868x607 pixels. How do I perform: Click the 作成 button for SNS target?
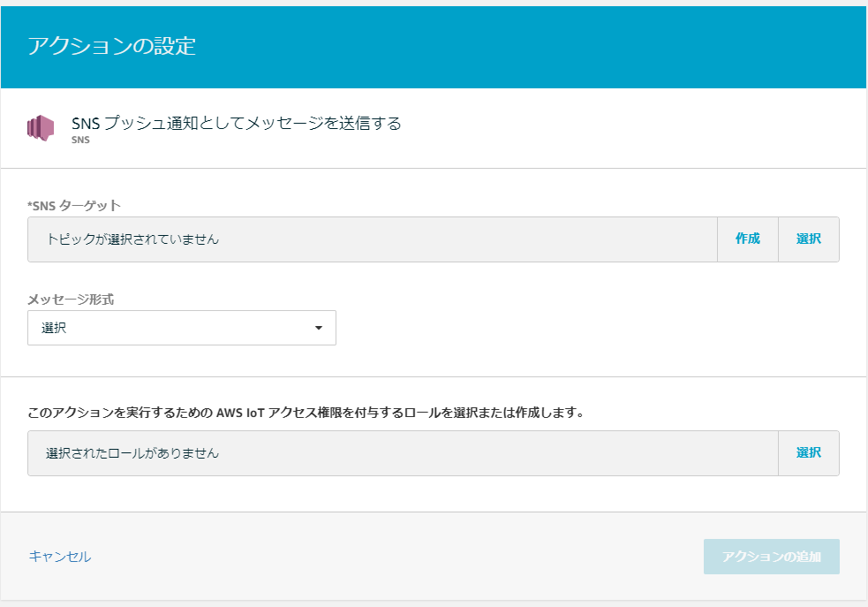pos(747,239)
